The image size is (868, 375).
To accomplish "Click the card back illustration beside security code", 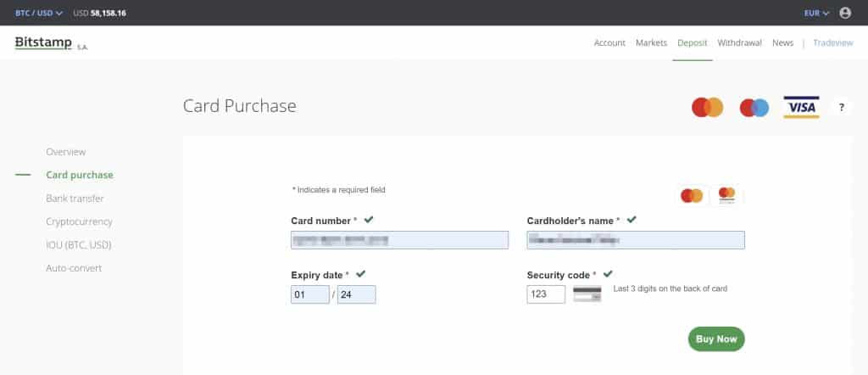I will click(x=587, y=294).
